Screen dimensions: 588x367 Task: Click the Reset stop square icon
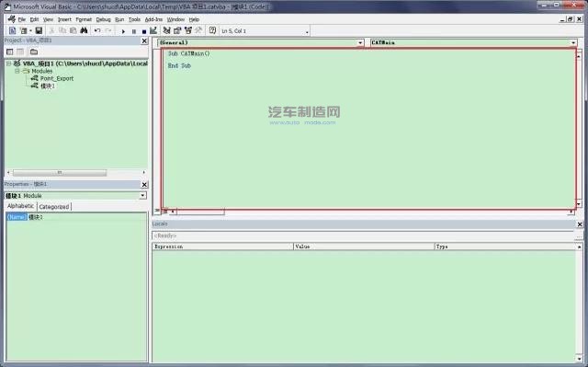144,31
